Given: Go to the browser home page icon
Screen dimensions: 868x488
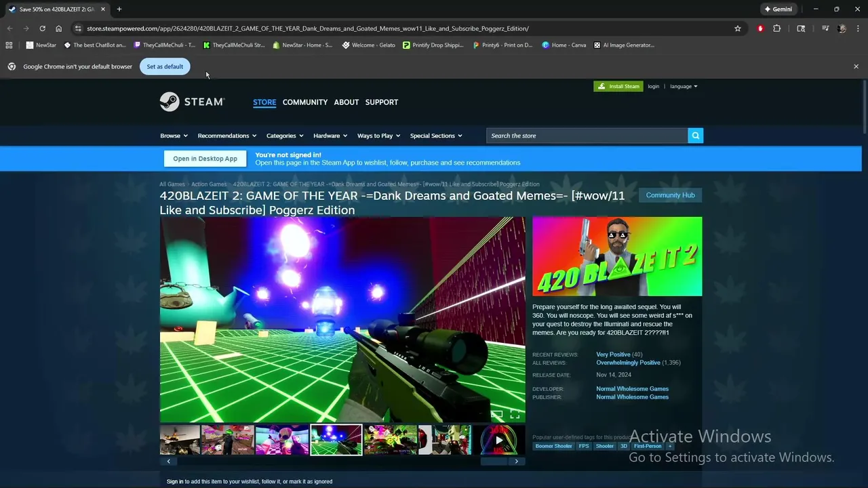Looking at the screenshot, I should [59, 28].
